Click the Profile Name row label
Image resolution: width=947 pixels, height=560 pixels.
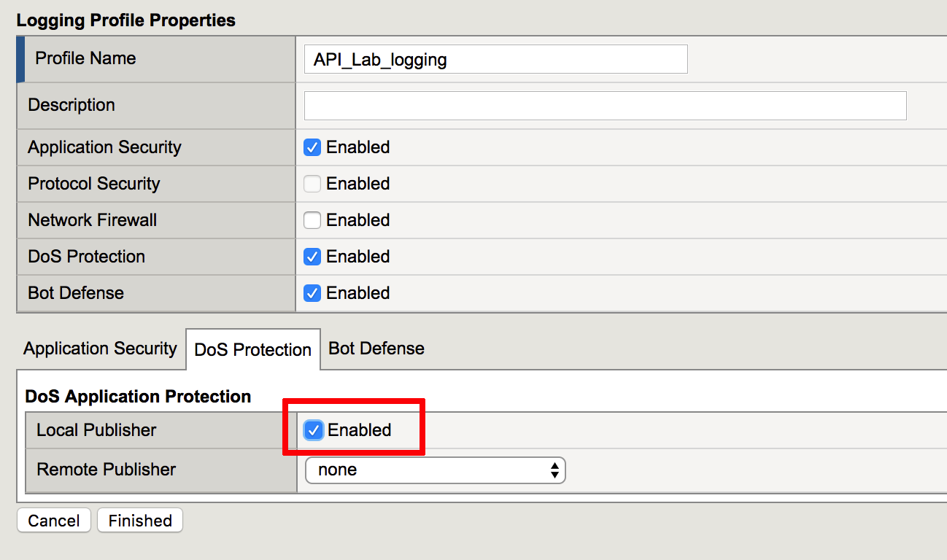pos(85,58)
